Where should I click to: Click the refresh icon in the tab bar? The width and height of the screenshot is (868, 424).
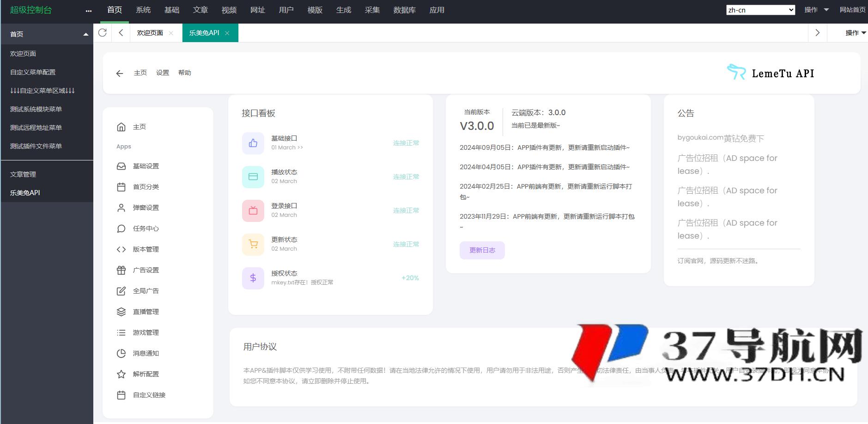pos(103,32)
